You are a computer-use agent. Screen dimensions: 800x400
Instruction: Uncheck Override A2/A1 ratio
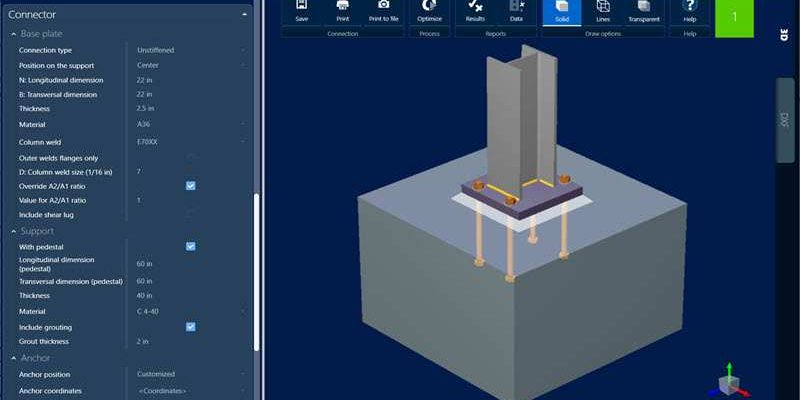pyautogui.click(x=191, y=186)
